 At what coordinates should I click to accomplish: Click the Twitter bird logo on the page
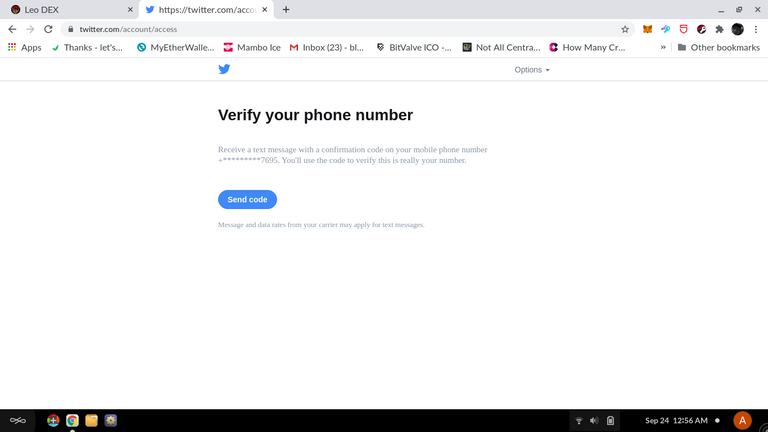[x=224, y=69]
